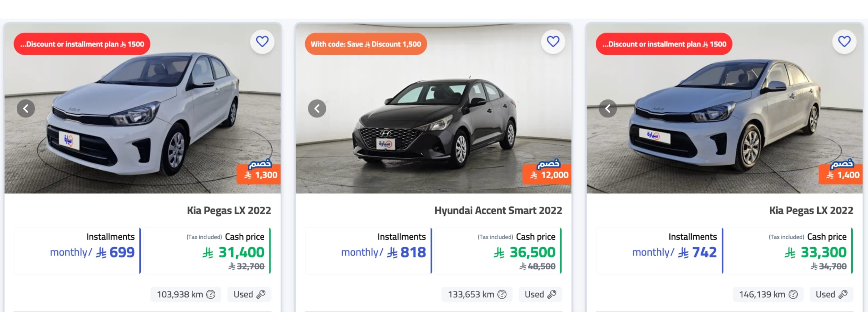Click orange 'With code: Save' discount badge
868x331 pixels.
[x=366, y=44]
